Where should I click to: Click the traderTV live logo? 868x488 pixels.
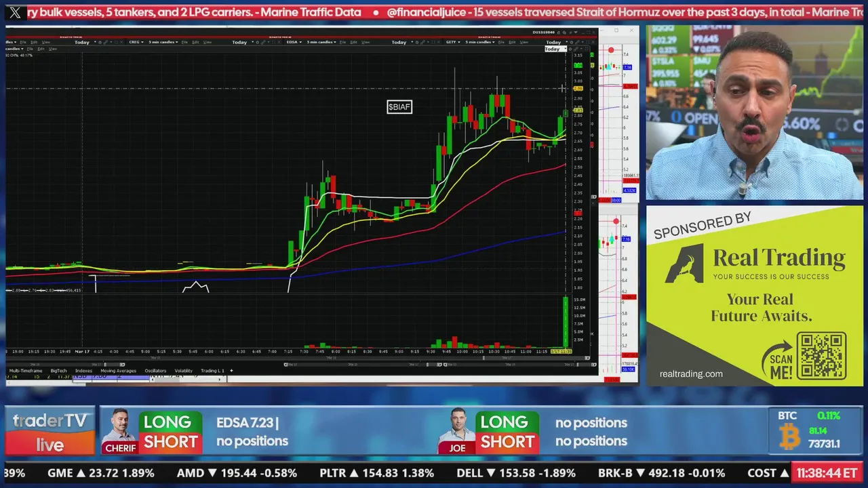tap(50, 432)
